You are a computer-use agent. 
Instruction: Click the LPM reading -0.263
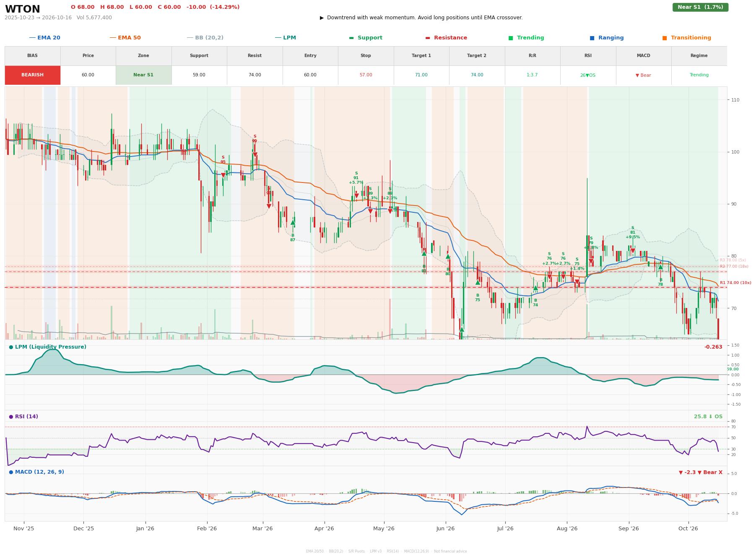tap(713, 347)
